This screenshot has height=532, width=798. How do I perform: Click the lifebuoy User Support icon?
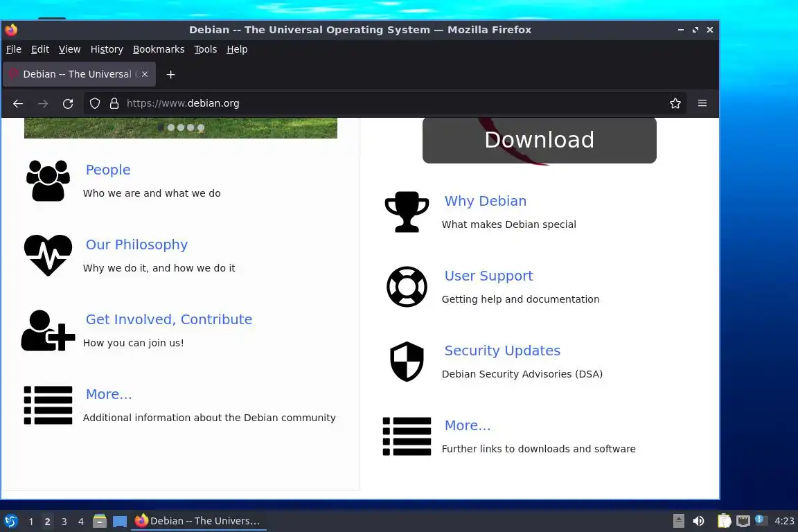[407, 287]
